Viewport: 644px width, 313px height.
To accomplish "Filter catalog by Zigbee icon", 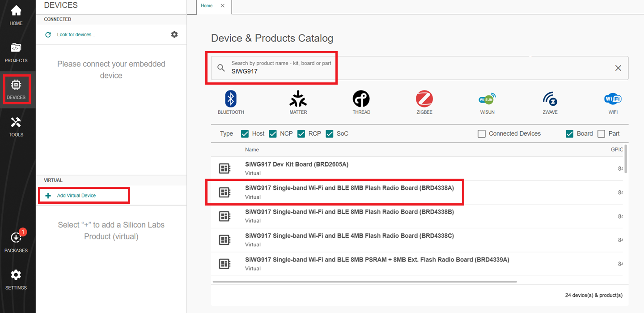I will 424,102.
